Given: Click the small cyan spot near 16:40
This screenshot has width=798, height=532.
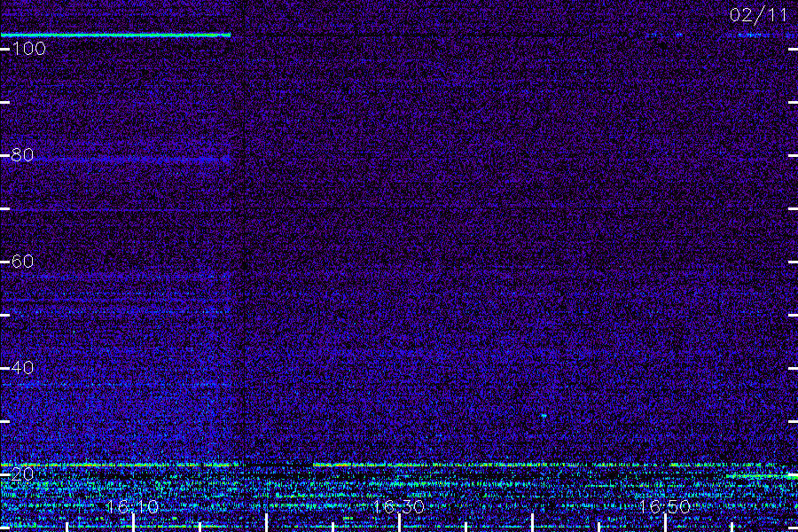Looking at the screenshot, I should click(x=544, y=416).
